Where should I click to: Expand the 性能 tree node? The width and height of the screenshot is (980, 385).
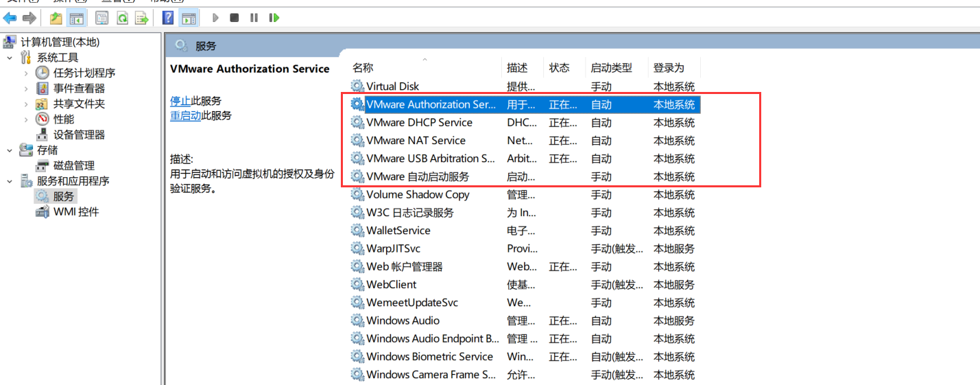click(26, 119)
